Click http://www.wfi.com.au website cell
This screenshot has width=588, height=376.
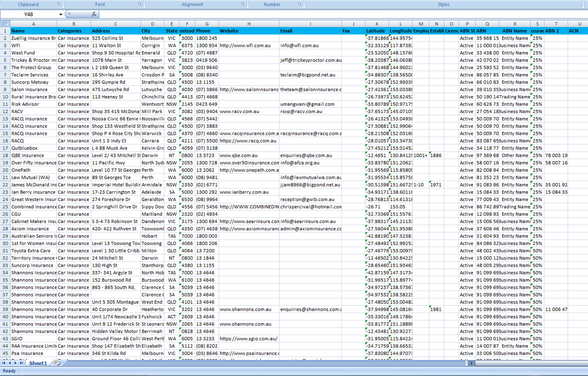[x=249, y=46]
